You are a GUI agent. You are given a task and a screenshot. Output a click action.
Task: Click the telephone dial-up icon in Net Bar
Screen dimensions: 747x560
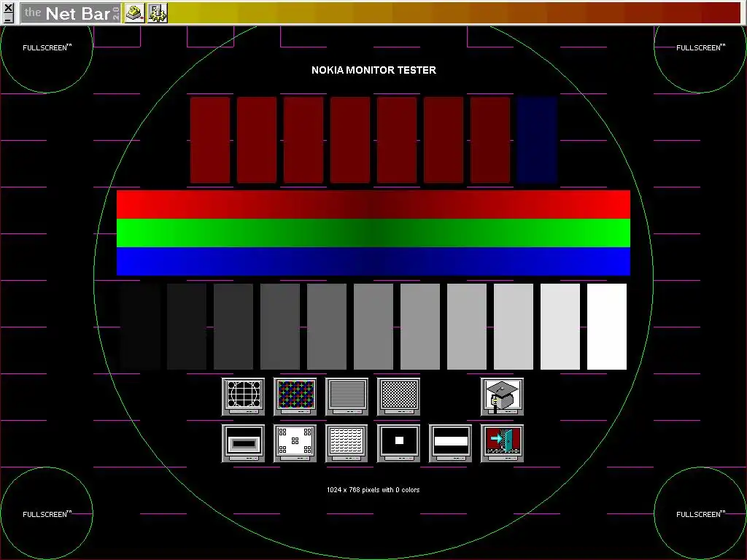coord(135,13)
